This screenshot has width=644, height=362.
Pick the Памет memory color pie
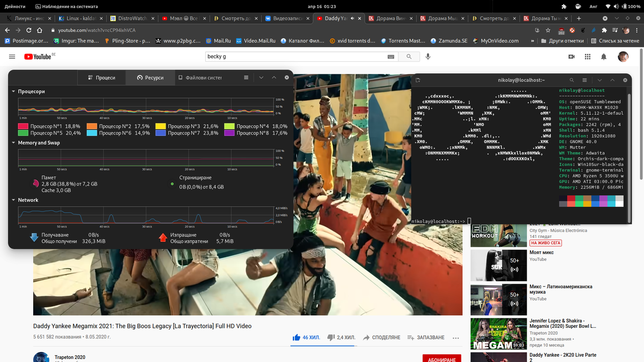pos(35,184)
